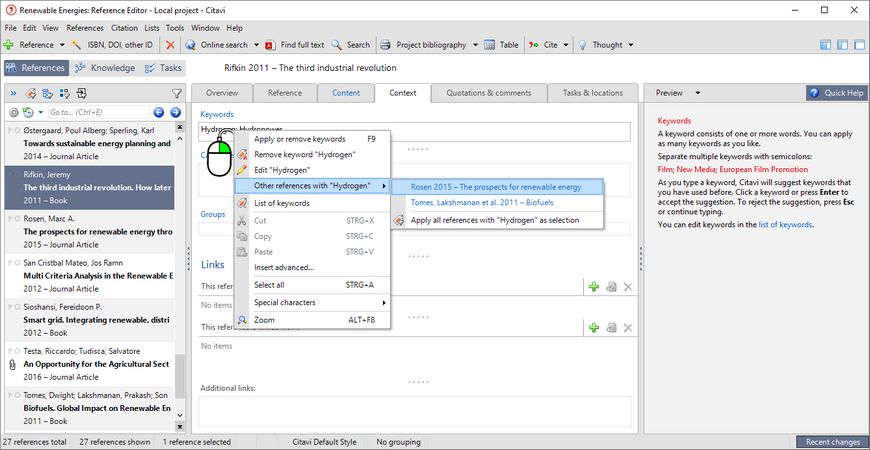Open list settings gear icon
This screenshot has width=870, height=450.
click(14, 113)
